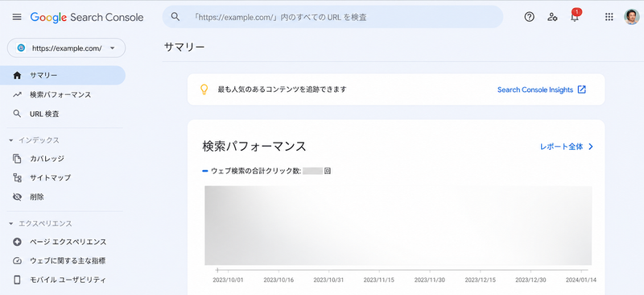Open the notifications bell
644x295 pixels.
pyautogui.click(x=575, y=16)
